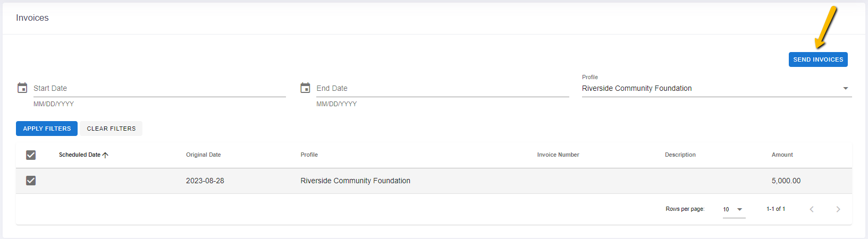The height and width of the screenshot is (239, 868).
Task: Expand the Rows per page dropdown
Action: tap(734, 209)
